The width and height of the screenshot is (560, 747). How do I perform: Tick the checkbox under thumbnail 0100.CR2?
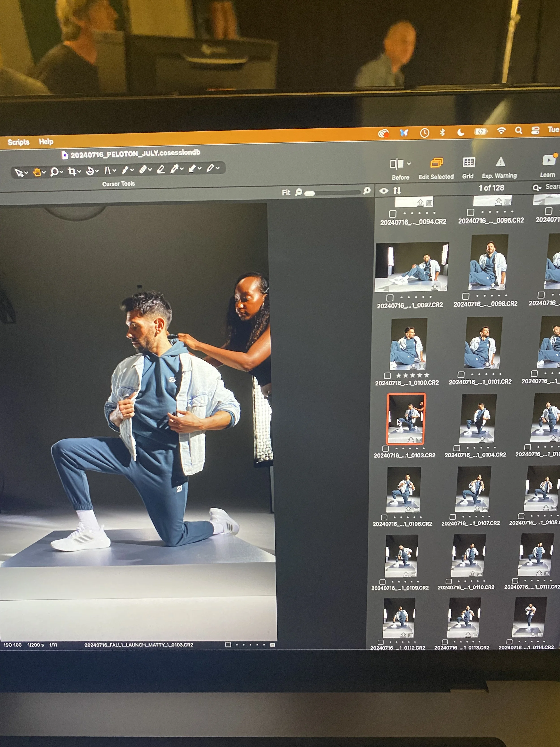[388, 376]
